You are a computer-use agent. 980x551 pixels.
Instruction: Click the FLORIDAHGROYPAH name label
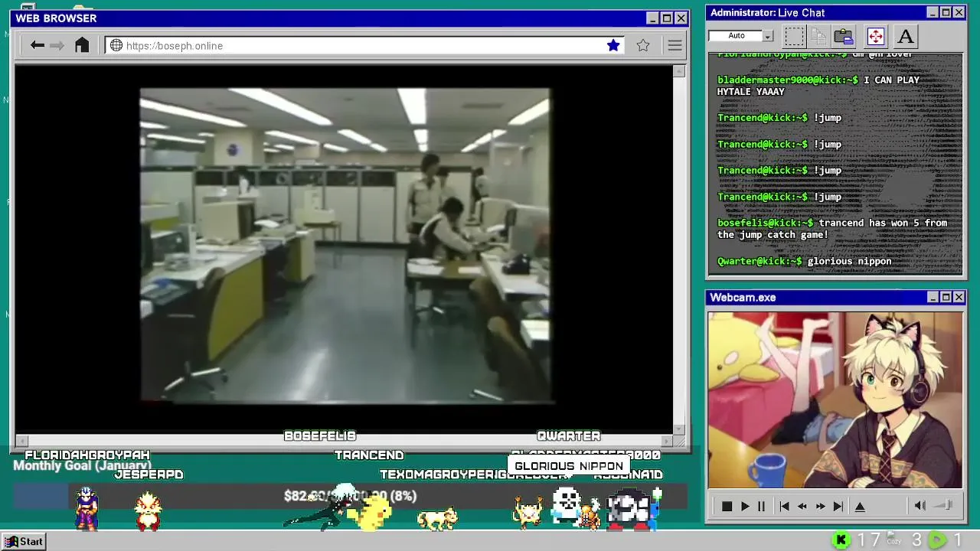(87, 455)
